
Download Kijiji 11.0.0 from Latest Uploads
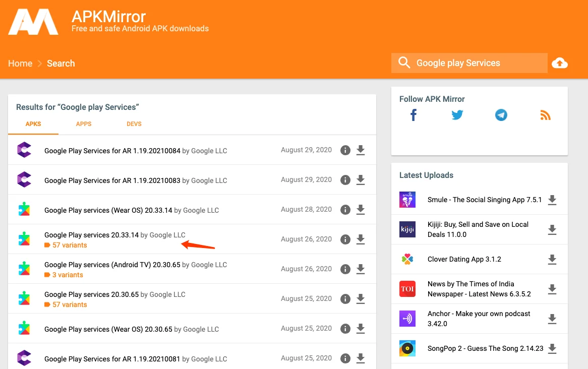click(x=552, y=229)
